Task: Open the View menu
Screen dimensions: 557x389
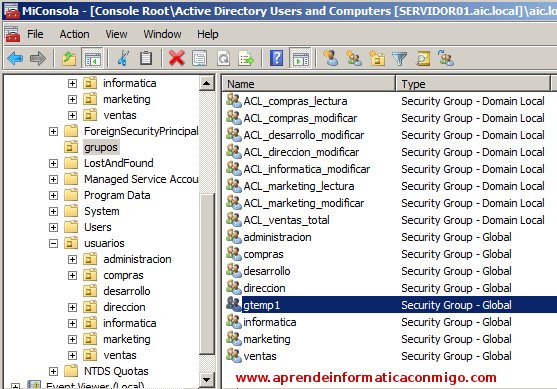Action: pos(116,34)
